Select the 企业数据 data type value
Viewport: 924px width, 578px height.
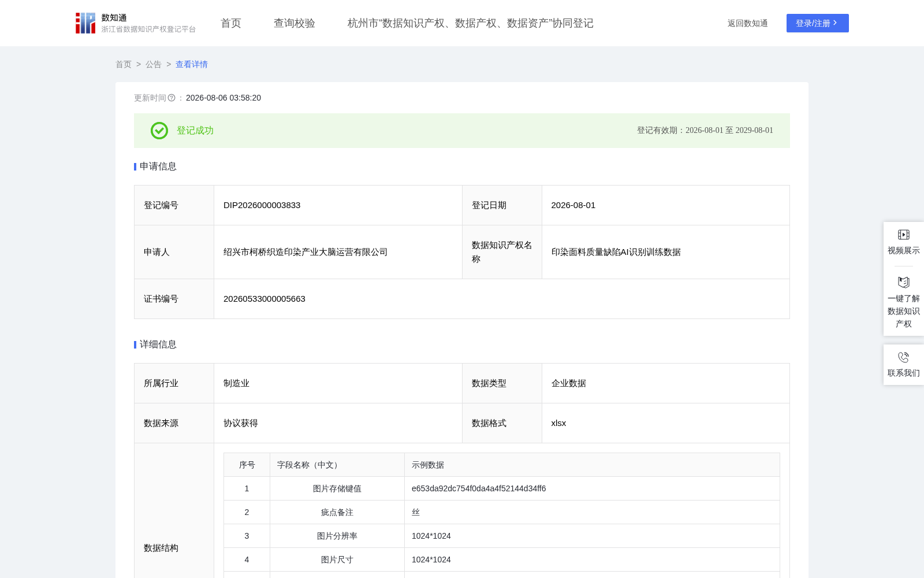pyautogui.click(x=569, y=383)
